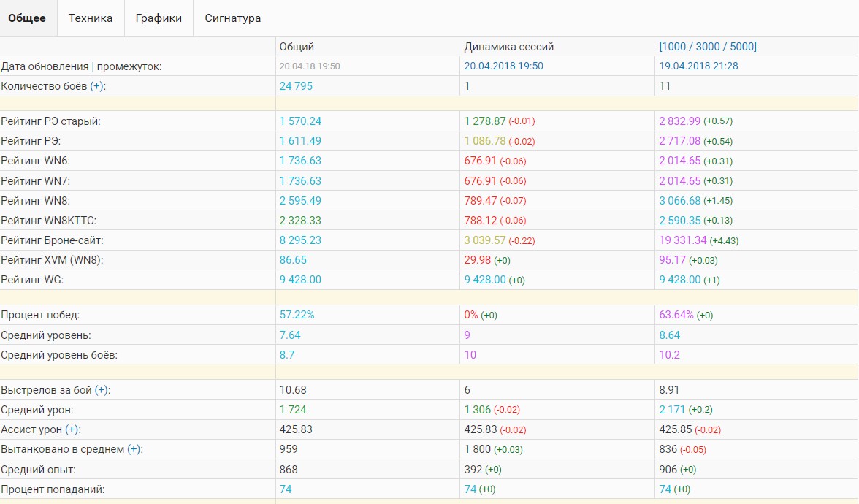This screenshot has height=504, width=859.
Task: Click the Общее tab
Action: click(28, 18)
